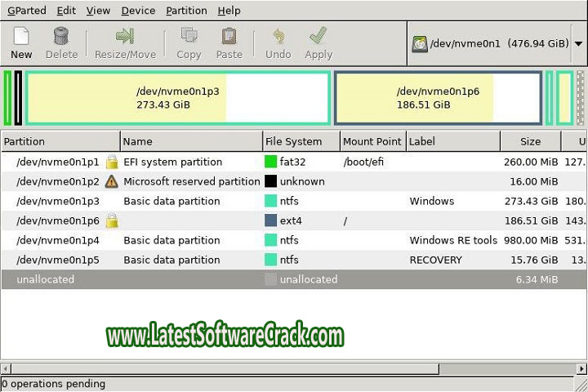Screen dimensions: 588x392
Task: Click the '6.34 MiB' size value
Action: point(537,279)
